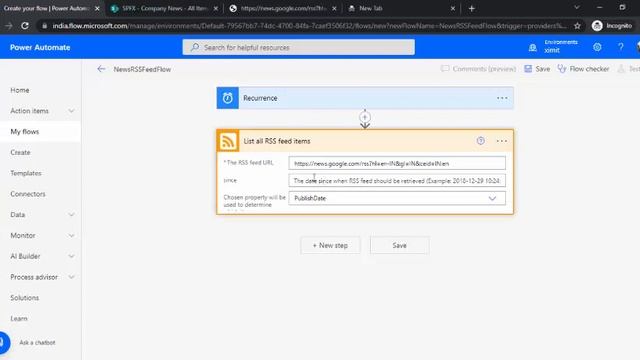Click the Comments (preview) icon
Screen dimensions: 640x360
pos(445,69)
